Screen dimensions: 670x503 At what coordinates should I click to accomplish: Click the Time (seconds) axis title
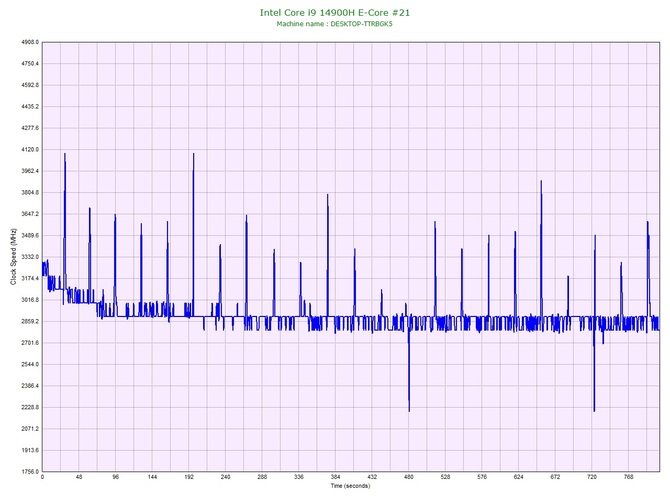[x=350, y=486]
